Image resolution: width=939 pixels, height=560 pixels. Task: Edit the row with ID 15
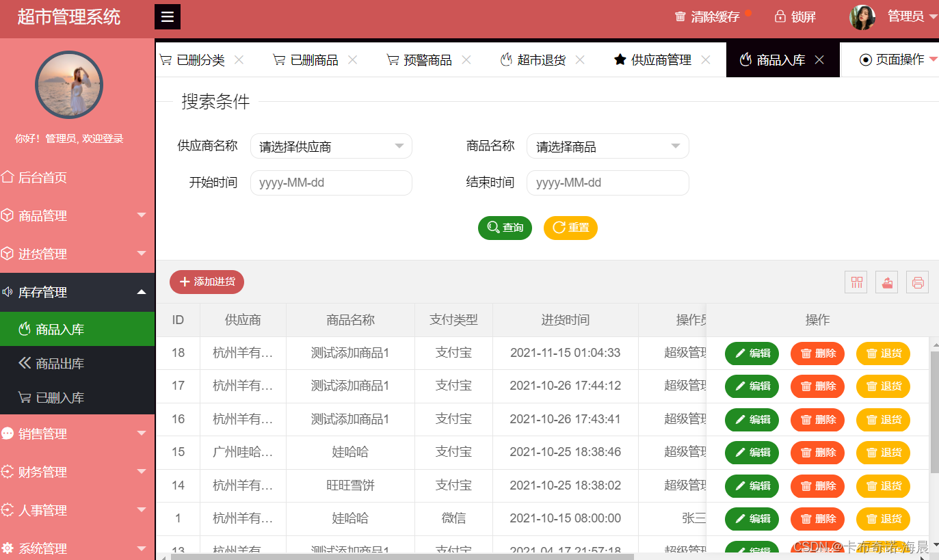(752, 453)
